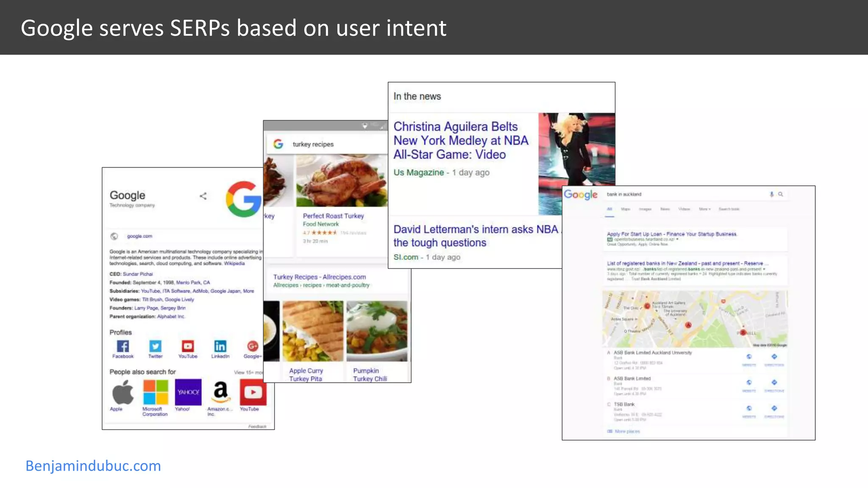Click the SI.com source label
This screenshot has width=868, height=488.
pos(406,257)
